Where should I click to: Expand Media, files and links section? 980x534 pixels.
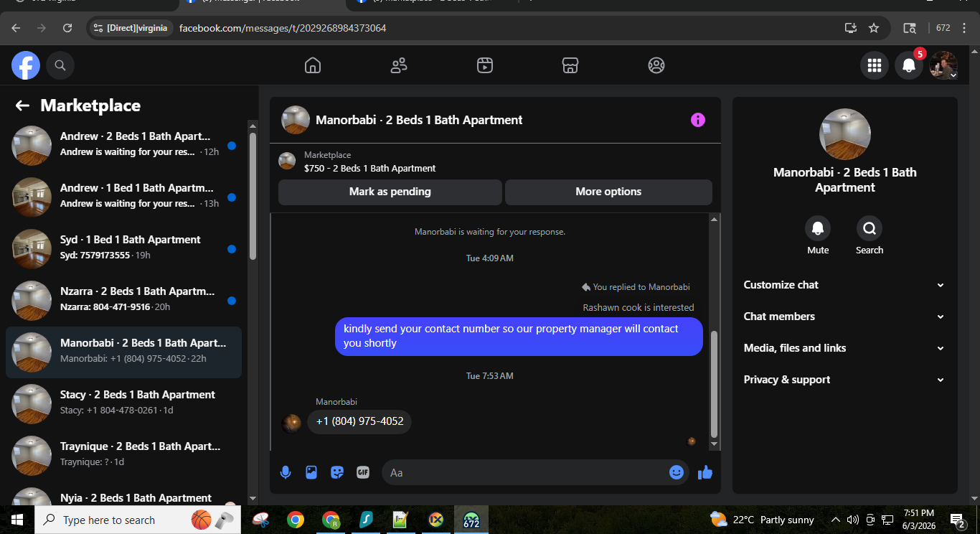pos(845,348)
